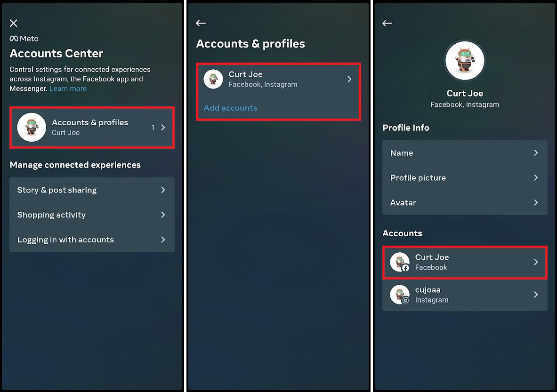The width and height of the screenshot is (557, 392).
Task: Click Curt Joe's avatar in Accounts Center
Action: click(x=32, y=127)
